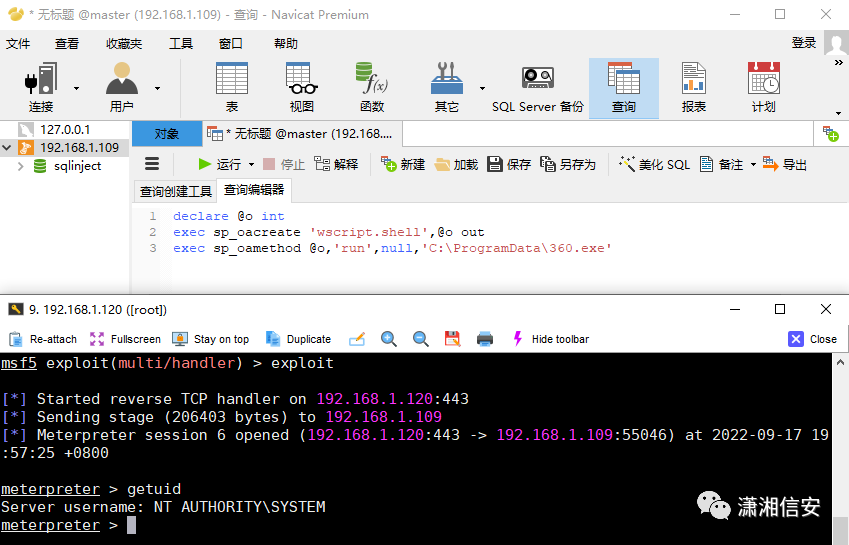This screenshot has width=849, height=545.
Task: Open the Others (其它) tool
Action: (x=447, y=87)
